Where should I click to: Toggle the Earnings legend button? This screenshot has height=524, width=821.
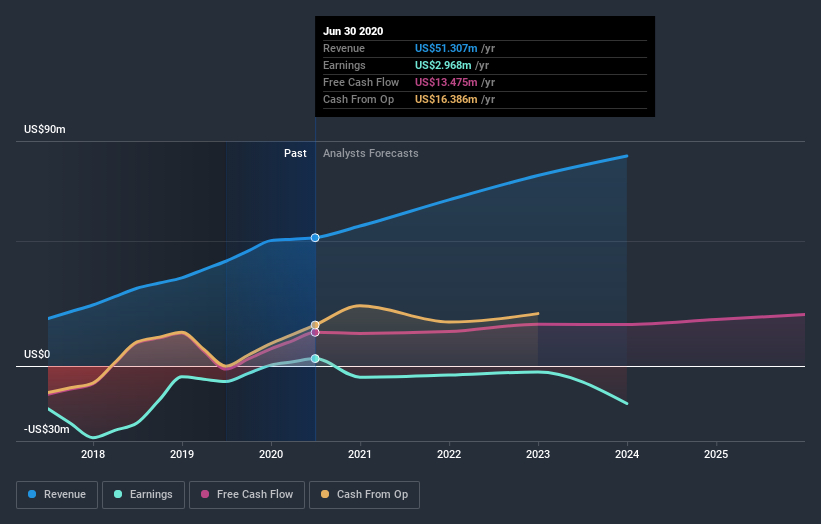(x=143, y=495)
